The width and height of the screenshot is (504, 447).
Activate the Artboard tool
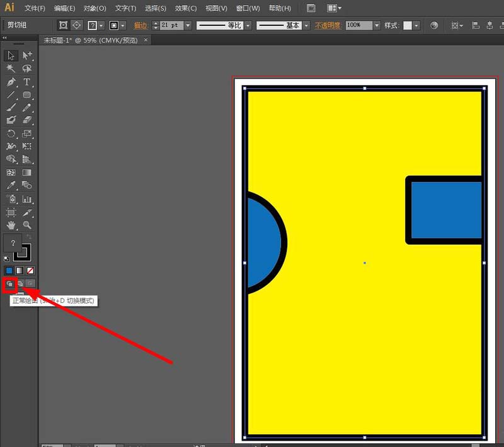[11, 212]
